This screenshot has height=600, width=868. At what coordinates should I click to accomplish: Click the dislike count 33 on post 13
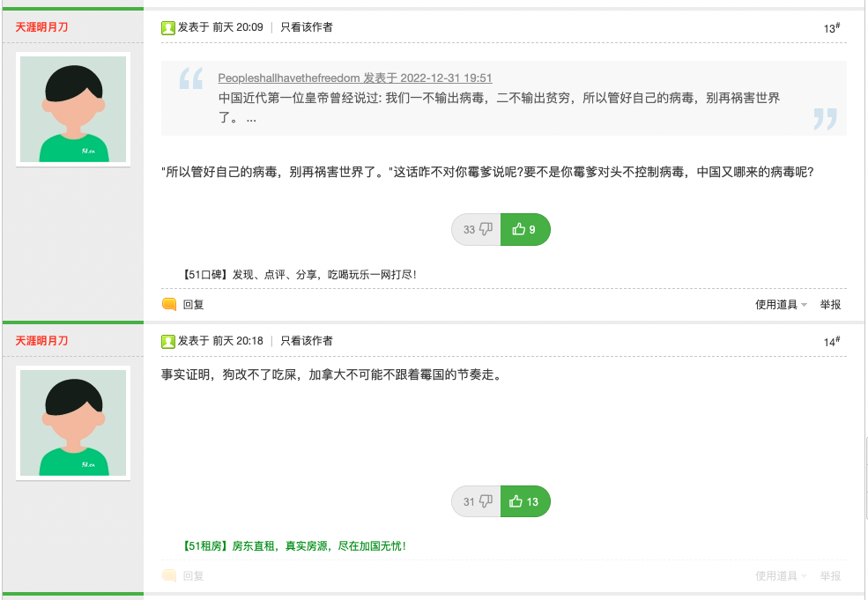(x=469, y=229)
